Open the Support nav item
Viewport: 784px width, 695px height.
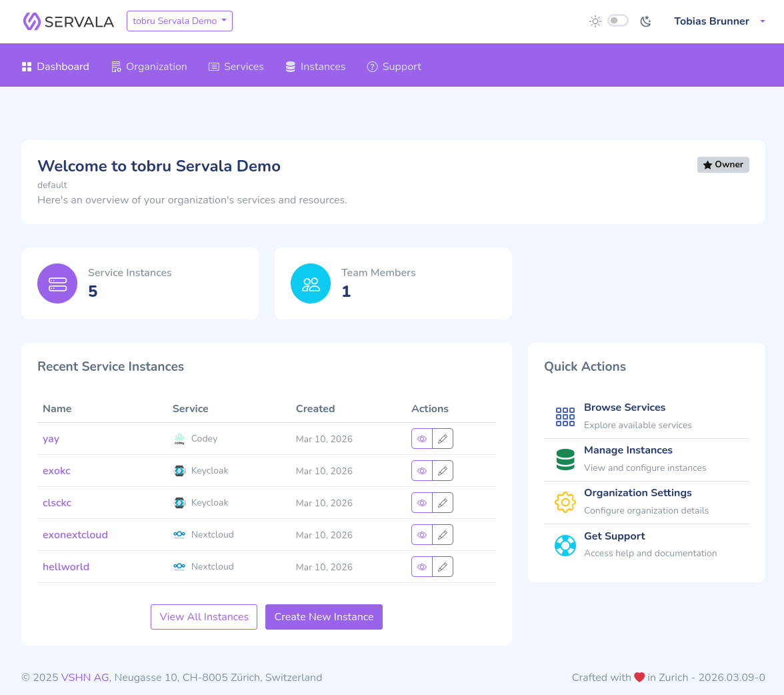pos(394,67)
